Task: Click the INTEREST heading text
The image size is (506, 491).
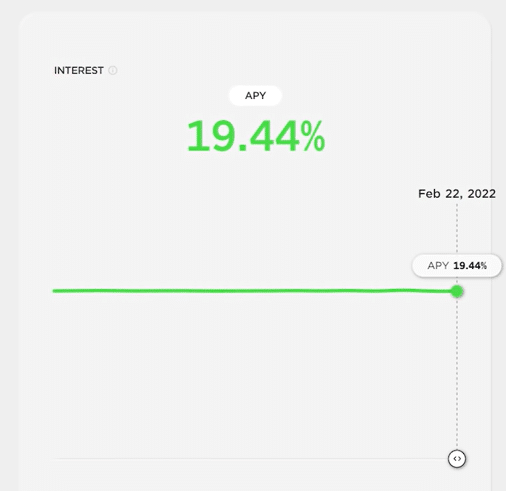Action: tap(79, 70)
